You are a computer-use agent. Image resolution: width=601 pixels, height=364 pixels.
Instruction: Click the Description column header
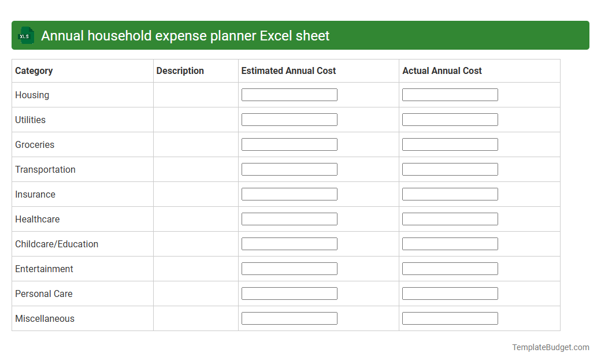tap(180, 70)
